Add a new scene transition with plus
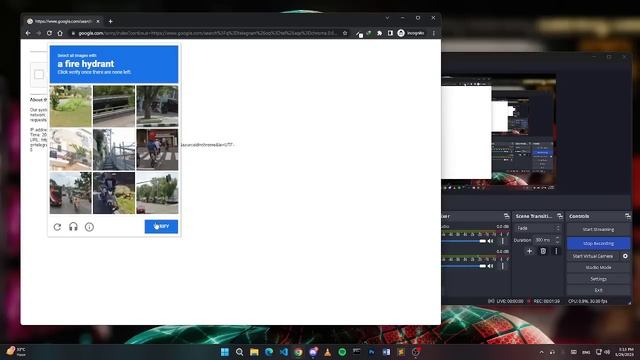 click(529, 251)
